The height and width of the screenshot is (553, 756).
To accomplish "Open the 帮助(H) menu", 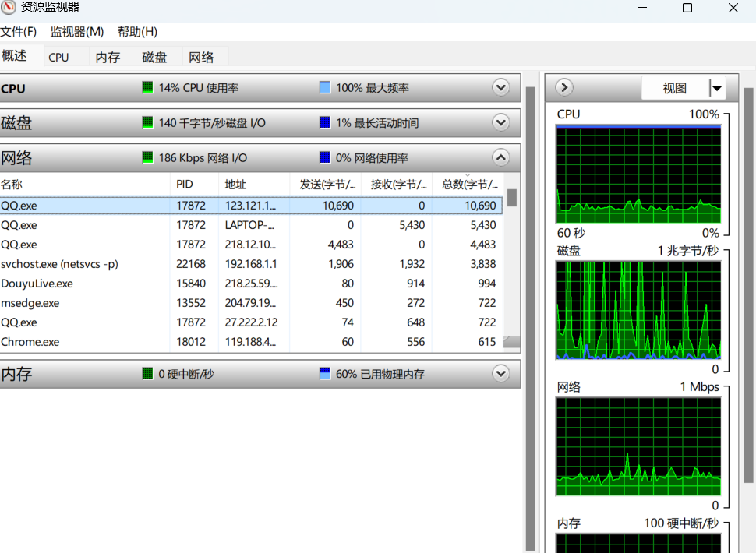I will click(x=137, y=32).
